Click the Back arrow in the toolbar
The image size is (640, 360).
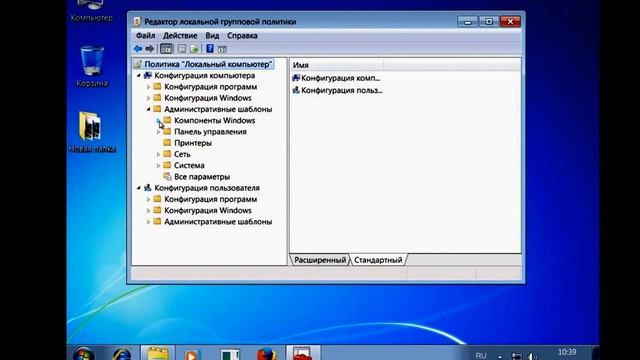point(138,49)
